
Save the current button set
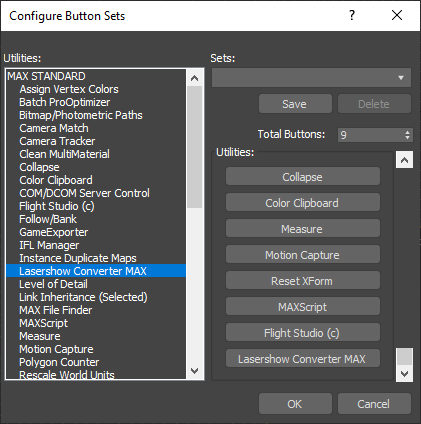pos(295,104)
